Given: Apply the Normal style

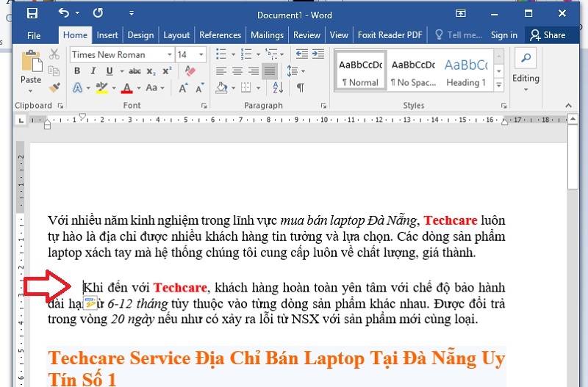Looking at the screenshot, I should pyautogui.click(x=360, y=71).
